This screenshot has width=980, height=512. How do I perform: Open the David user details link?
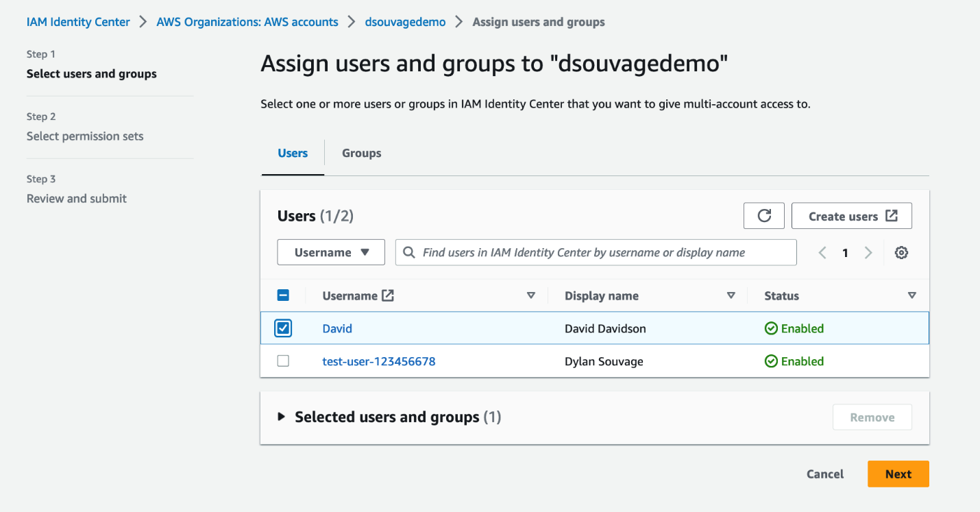click(336, 328)
